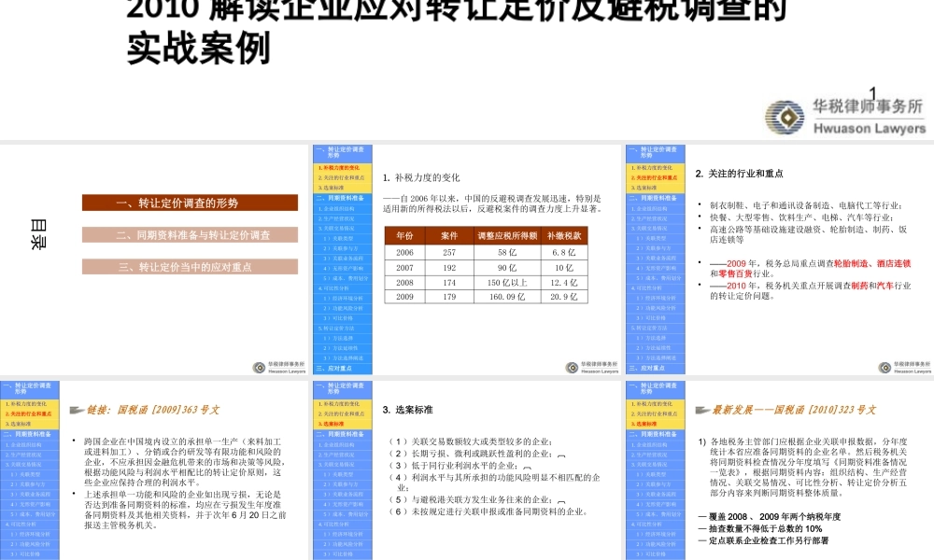Click the table cell '179'
Image resolution: width=934 pixels, height=560 pixels.
pyautogui.click(x=449, y=297)
